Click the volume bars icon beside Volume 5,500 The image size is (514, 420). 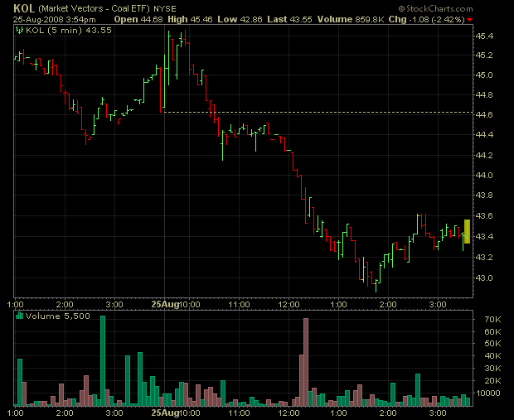20,316
